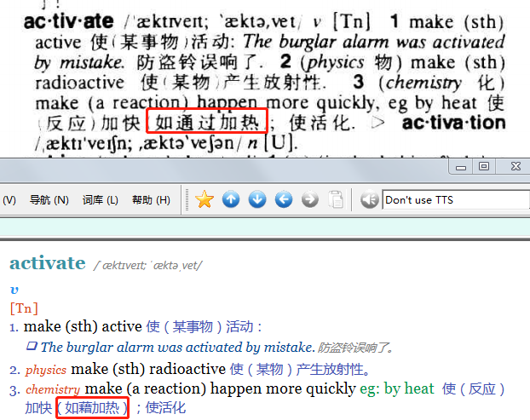Image resolution: width=530 pixels, height=420 pixels.
Task: Click the blue 'v' part-of-speech label
Action: [14, 290]
